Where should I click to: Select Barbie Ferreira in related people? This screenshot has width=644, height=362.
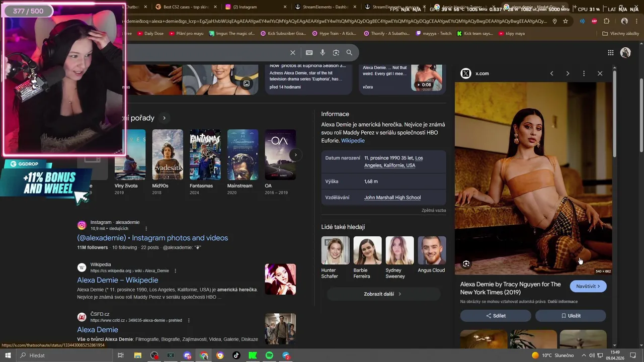click(367, 258)
